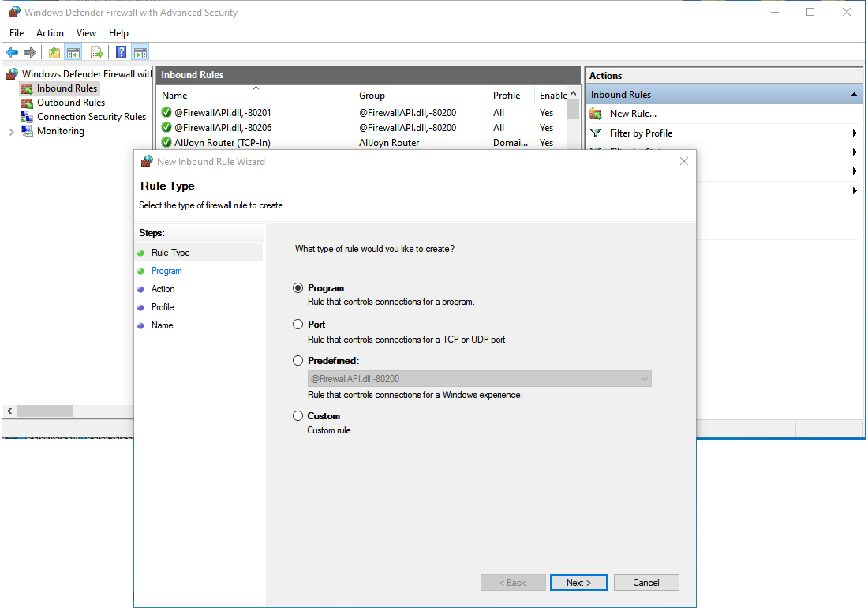868x608 pixels.
Task: Click Name step in wizard steps
Action: point(163,325)
